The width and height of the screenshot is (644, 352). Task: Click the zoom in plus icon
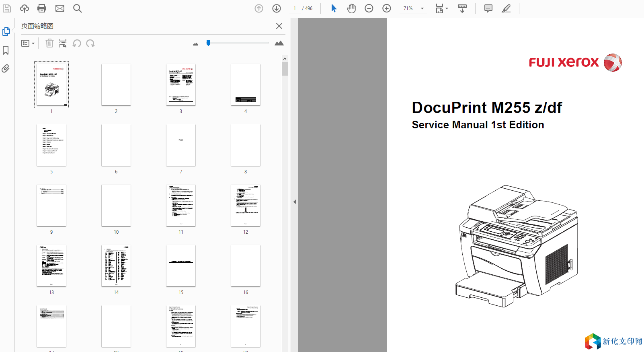click(x=387, y=8)
